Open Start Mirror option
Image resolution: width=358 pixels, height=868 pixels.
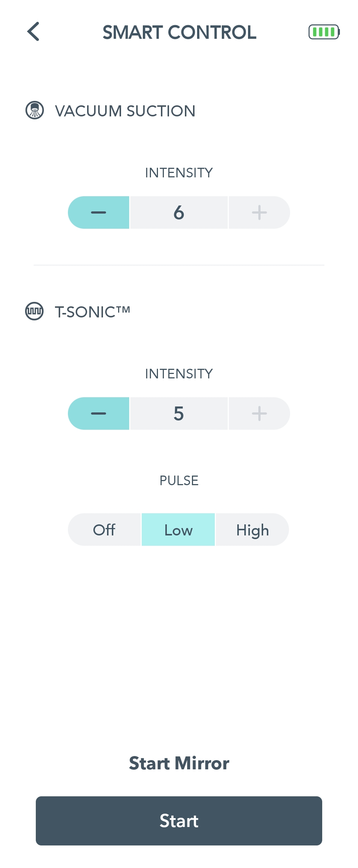point(179,763)
